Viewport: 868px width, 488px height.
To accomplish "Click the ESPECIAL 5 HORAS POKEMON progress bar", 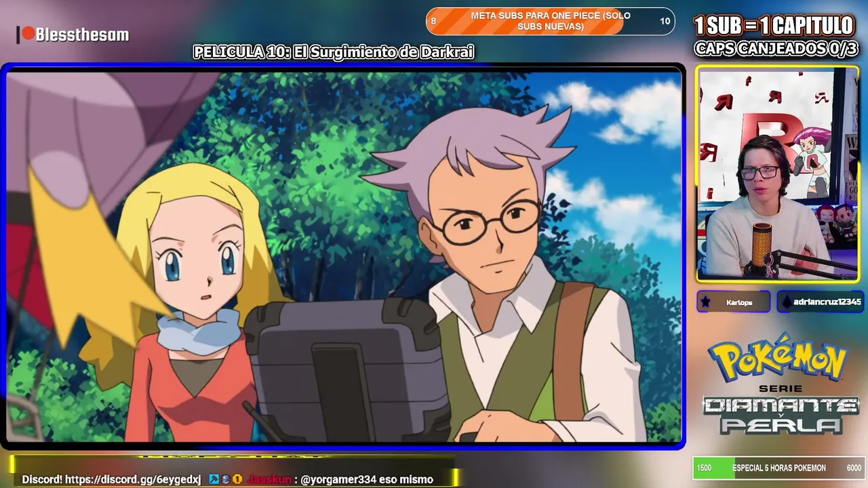I will 779,468.
